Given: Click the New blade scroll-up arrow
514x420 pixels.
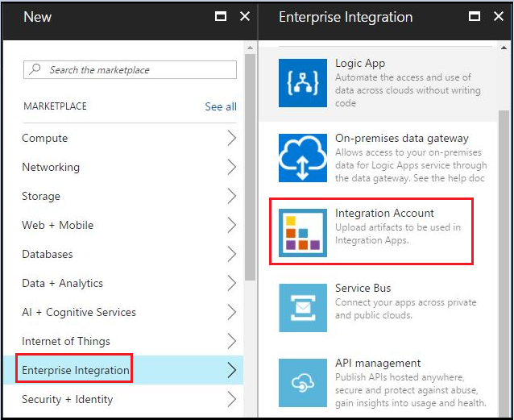Looking at the screenshot, I should click(x=250, y=48).
